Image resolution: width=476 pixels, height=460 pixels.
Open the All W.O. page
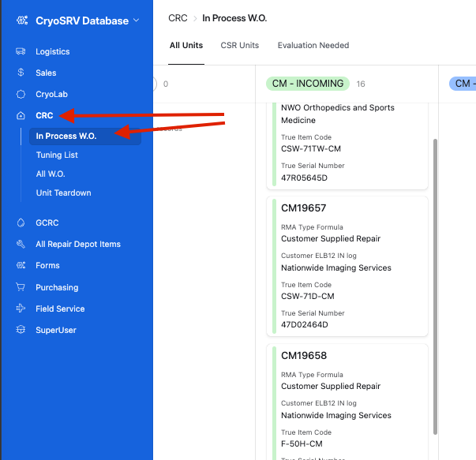[x=51, y=174]
